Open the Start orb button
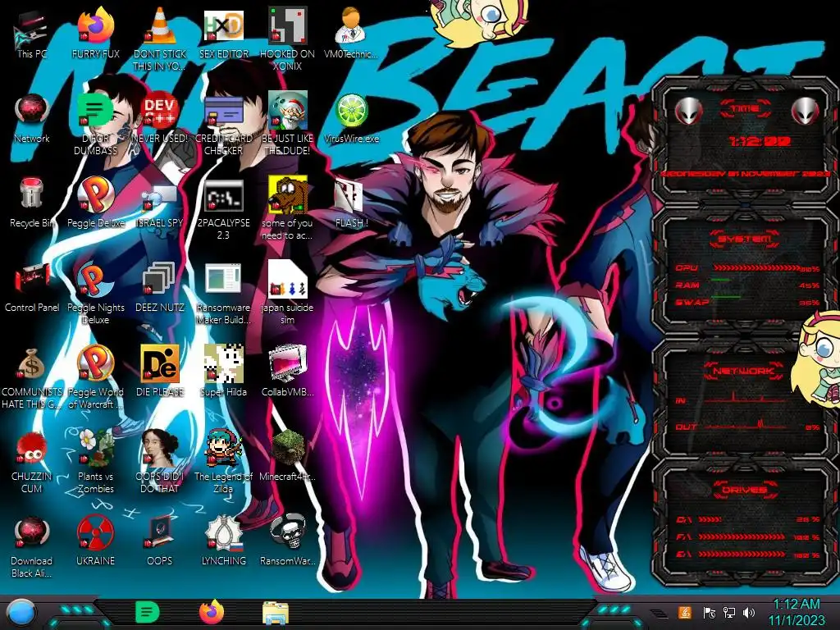Screen dimensions: 840x630 pos(21,613)
